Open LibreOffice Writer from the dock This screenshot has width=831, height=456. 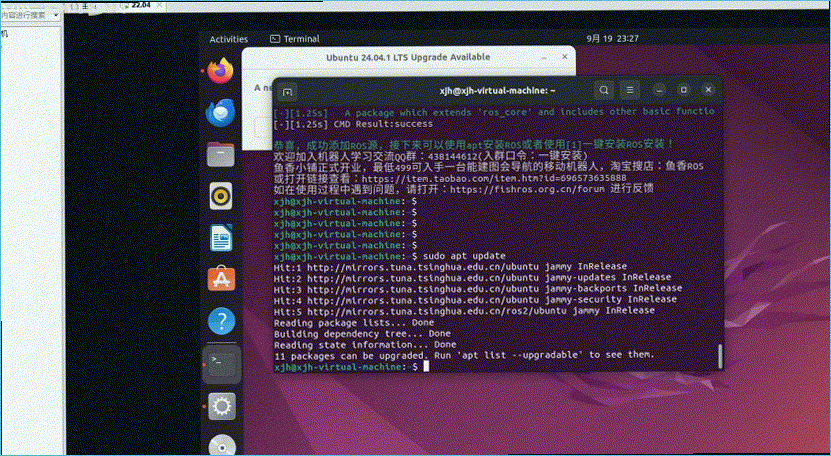[221, 238]
